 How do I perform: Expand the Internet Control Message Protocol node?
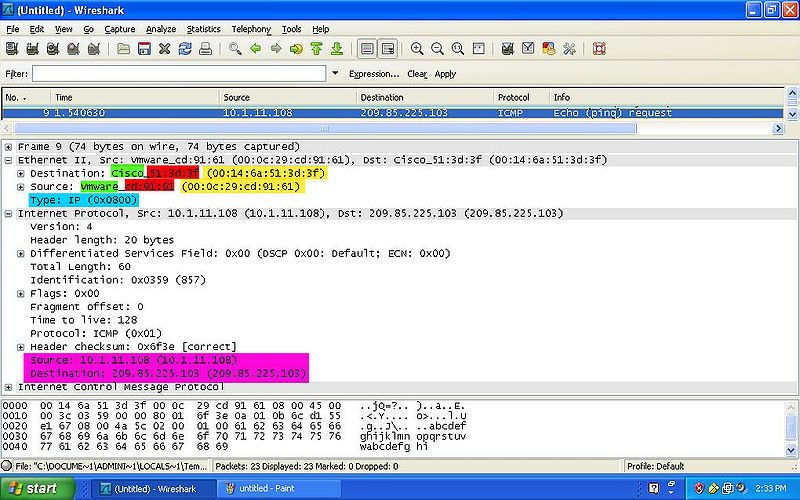pos(9,387)
